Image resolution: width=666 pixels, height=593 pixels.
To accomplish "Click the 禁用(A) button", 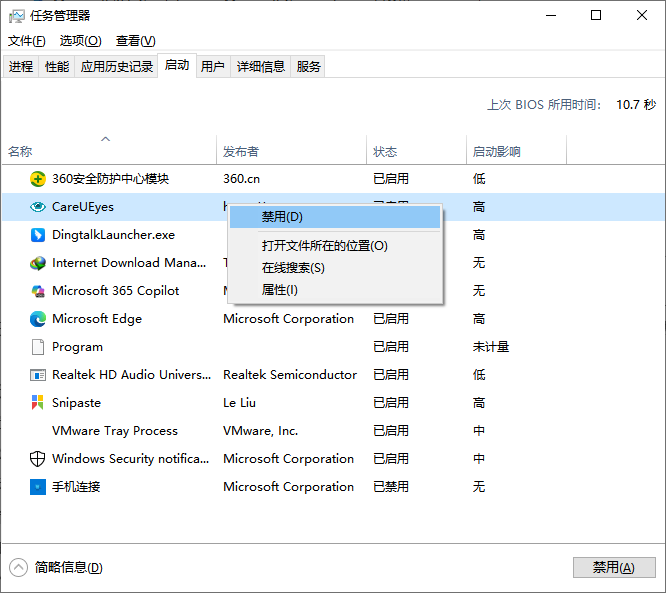I will click(614, 567).
